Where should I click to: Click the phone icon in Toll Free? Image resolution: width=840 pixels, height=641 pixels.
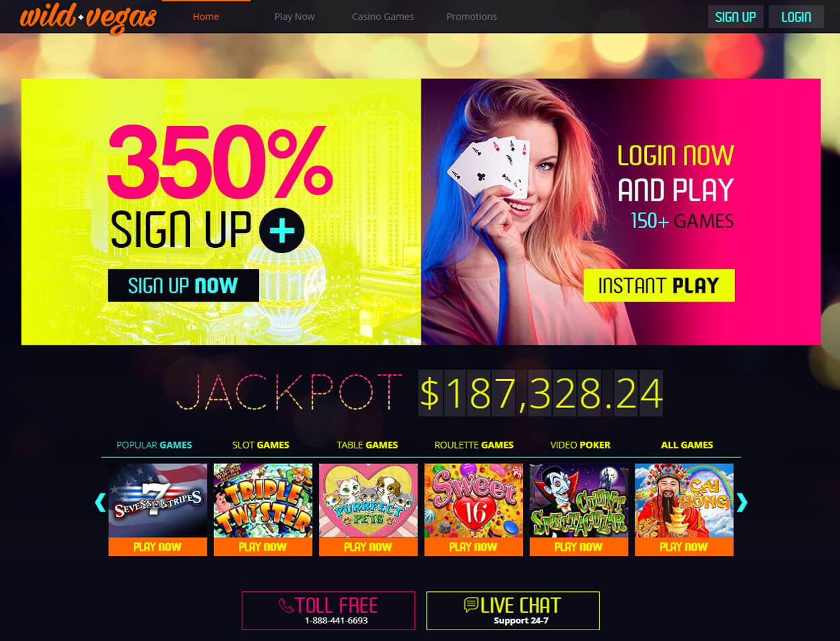point(286,605)
